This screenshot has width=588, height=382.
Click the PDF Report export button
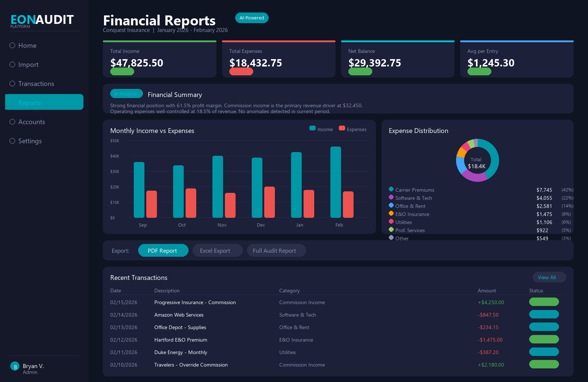tap(163, 250)
